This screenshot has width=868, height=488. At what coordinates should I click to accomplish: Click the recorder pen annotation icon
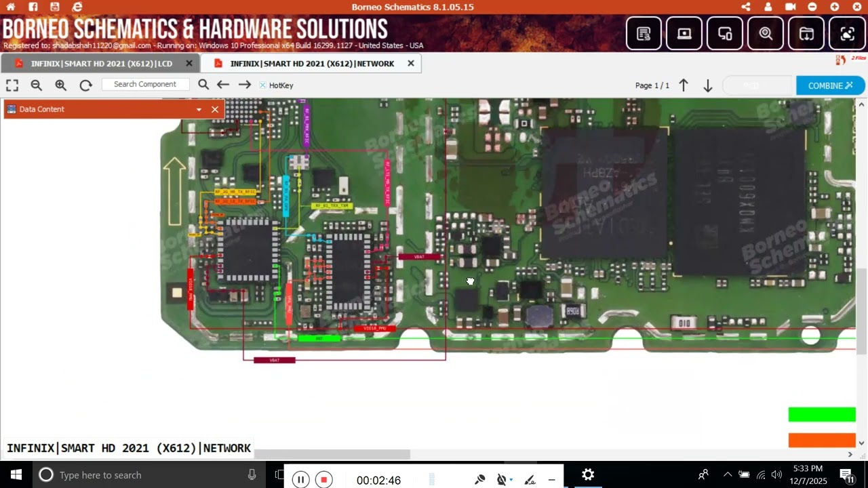(530, 480)
